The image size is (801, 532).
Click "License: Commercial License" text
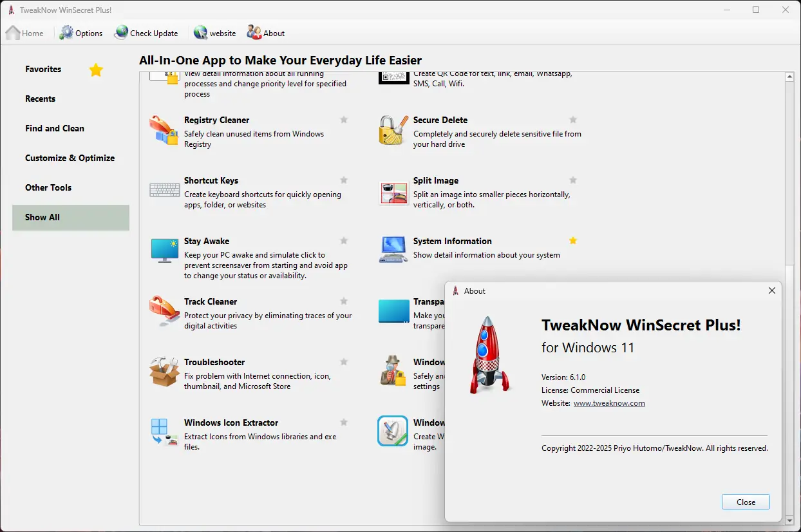point(590,390)
